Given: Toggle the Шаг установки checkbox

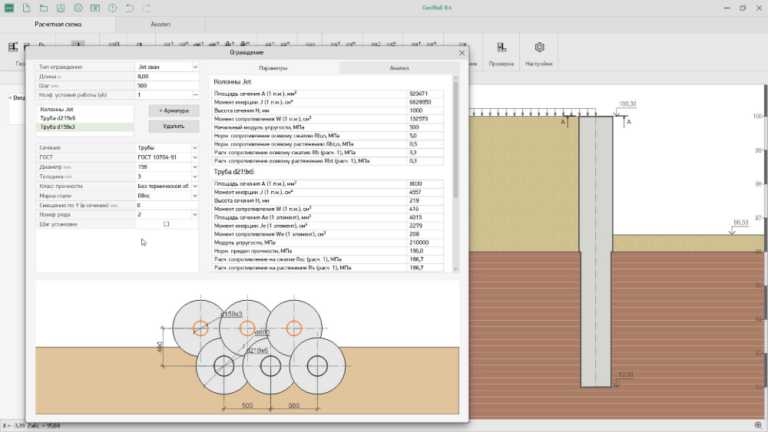Looking at the screenshot, I should (x=166, y=224).
